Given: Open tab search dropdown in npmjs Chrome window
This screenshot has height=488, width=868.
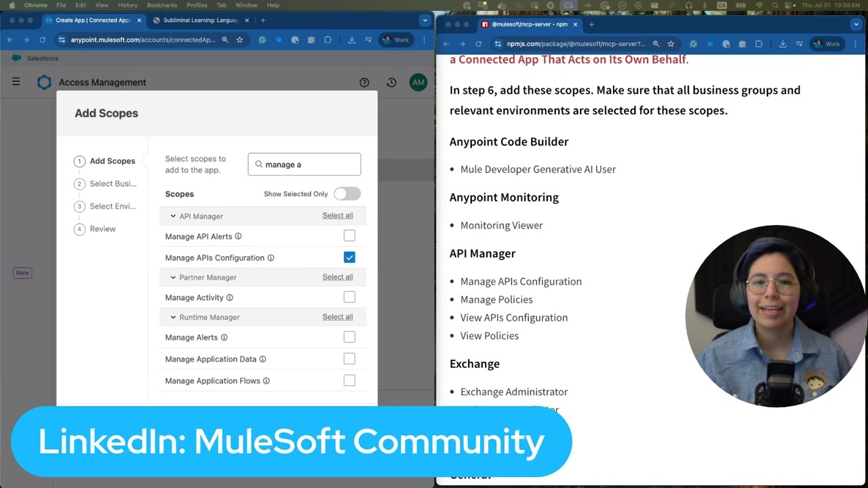Looking at the screenshot, I should (x=856, y=24).
